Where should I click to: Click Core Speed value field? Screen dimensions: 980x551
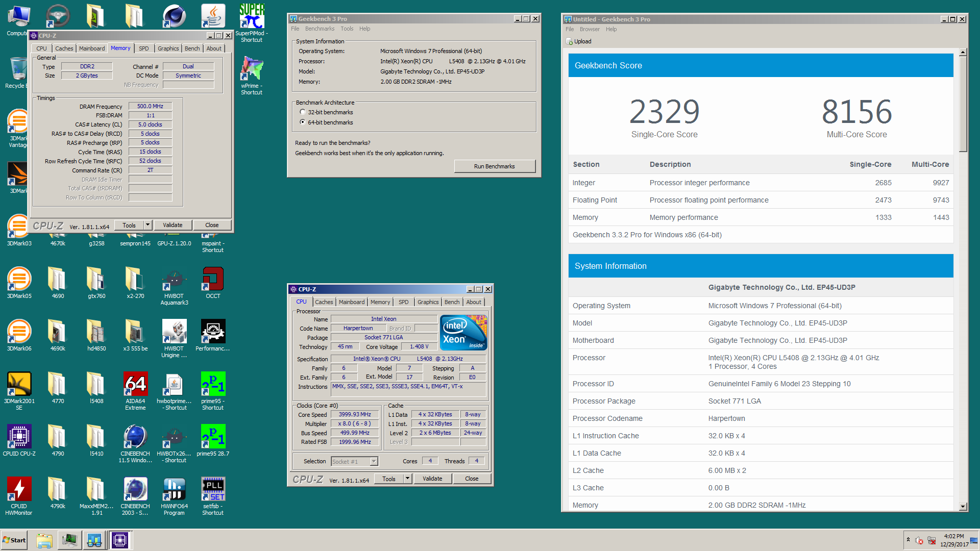tap(355, 414)
